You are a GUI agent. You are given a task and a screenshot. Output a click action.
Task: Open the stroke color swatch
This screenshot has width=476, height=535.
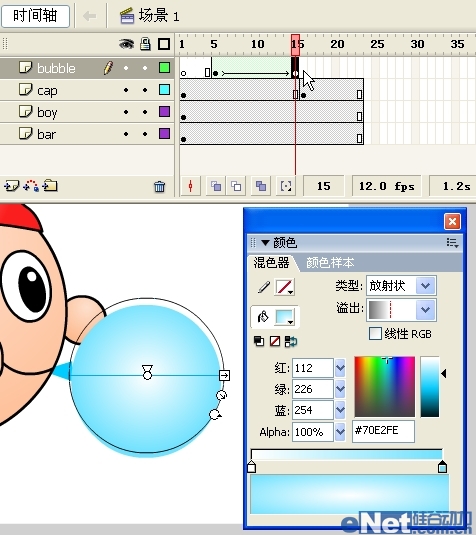(x=285, y=287)
